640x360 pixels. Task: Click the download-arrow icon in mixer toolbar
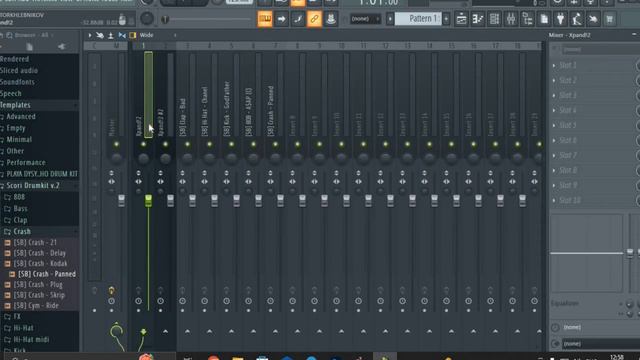click(111, 36)
